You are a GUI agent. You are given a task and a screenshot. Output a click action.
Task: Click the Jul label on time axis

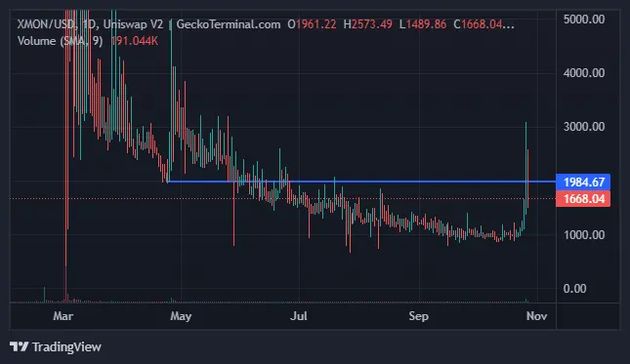299,316
